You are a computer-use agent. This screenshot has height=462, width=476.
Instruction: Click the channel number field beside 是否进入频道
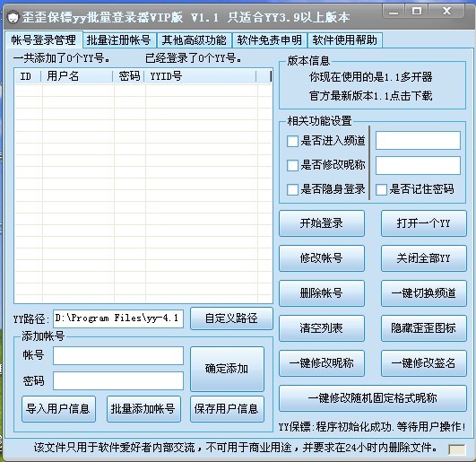(x=418, y=140)
